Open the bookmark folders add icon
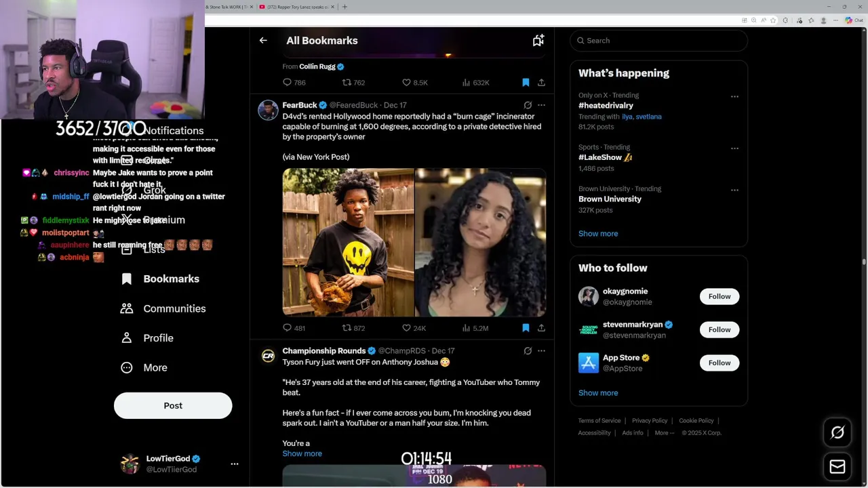The height and width of the screenshot is (488, 868). tap(538, 41)
